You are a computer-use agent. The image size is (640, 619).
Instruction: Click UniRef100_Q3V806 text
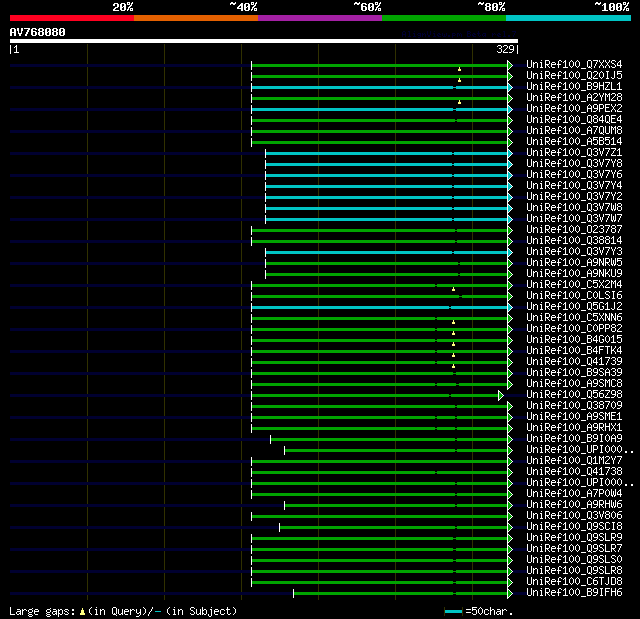pos(574,516)
